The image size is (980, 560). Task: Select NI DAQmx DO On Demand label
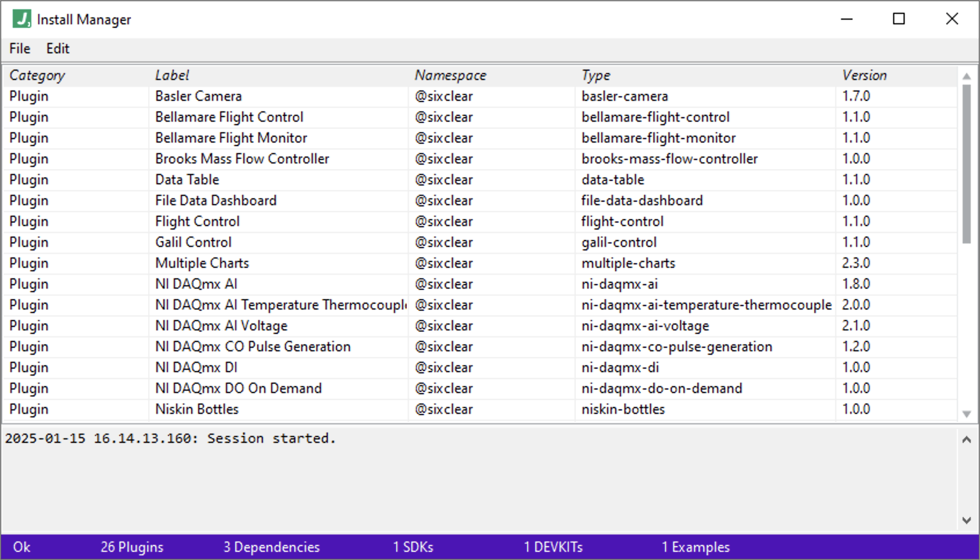239,388
